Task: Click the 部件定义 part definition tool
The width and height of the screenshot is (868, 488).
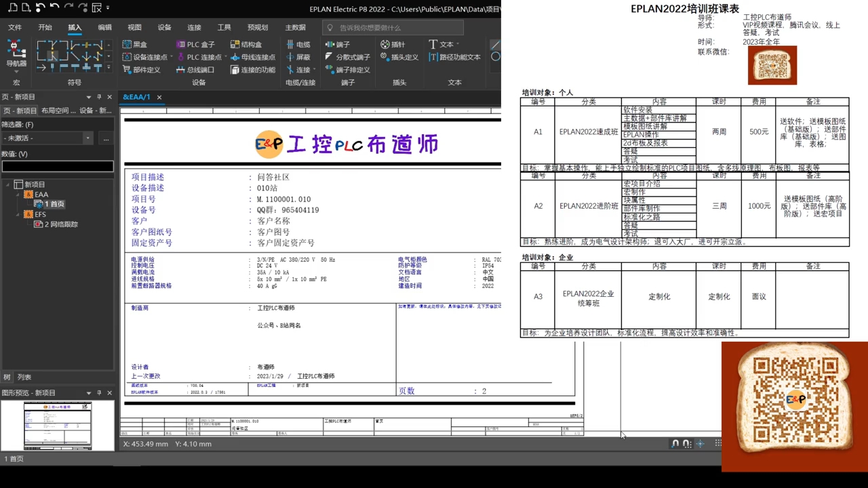Action: pyautogui.click(x=141, y=70)
